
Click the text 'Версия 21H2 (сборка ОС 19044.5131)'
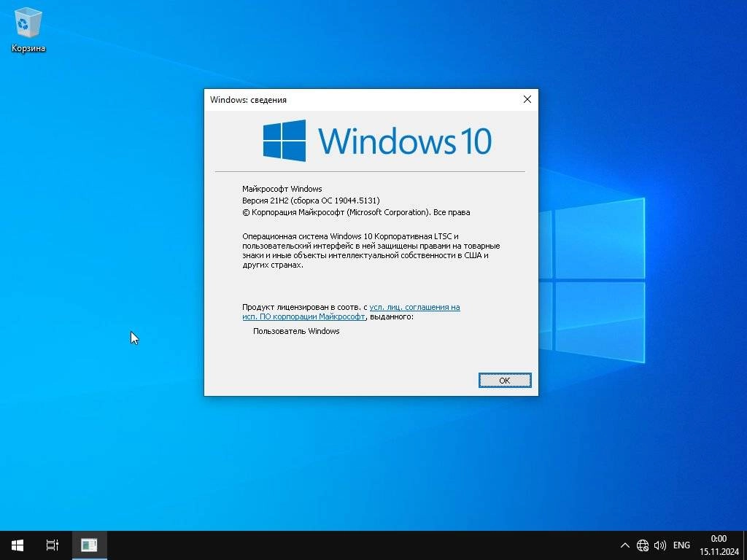click(311, 201)
